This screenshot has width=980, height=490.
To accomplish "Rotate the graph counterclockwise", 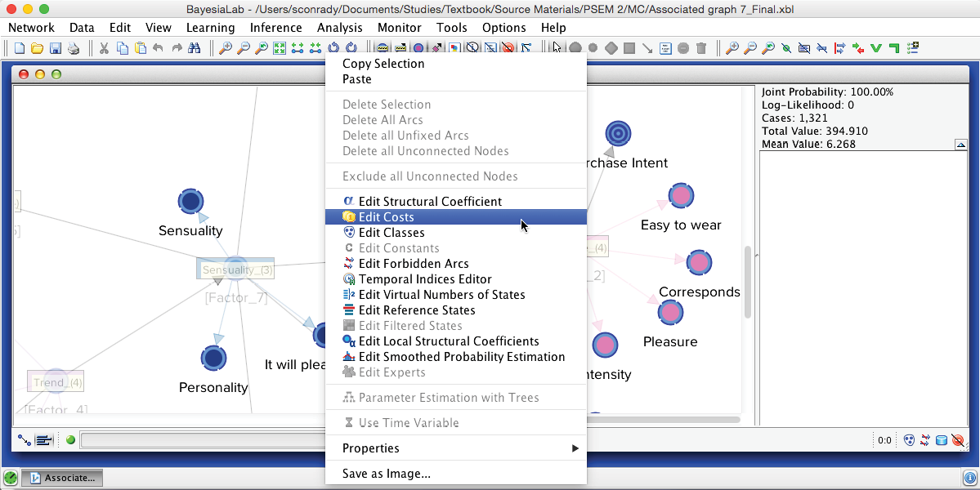I will coord(333,48).
